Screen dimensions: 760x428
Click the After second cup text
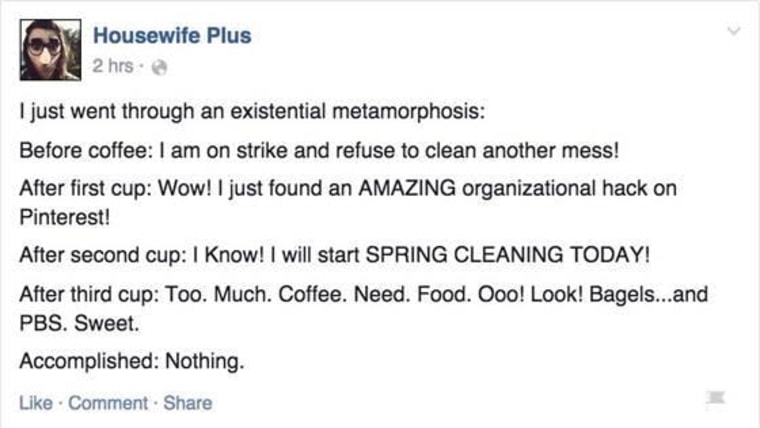[x=103, y=255]
